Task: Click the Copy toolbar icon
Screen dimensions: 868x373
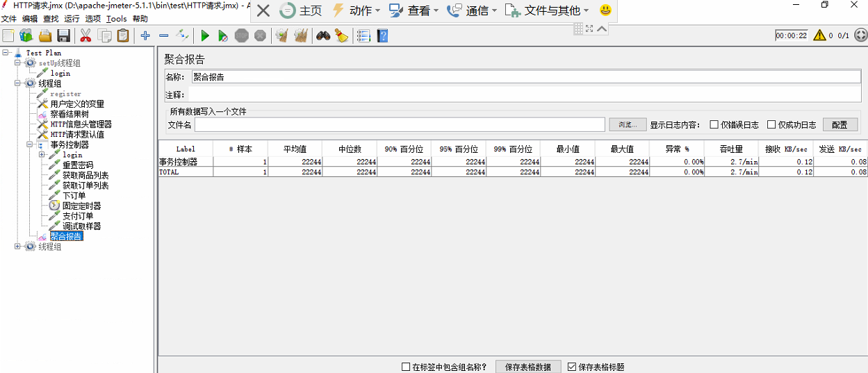Action: point(105,35)
